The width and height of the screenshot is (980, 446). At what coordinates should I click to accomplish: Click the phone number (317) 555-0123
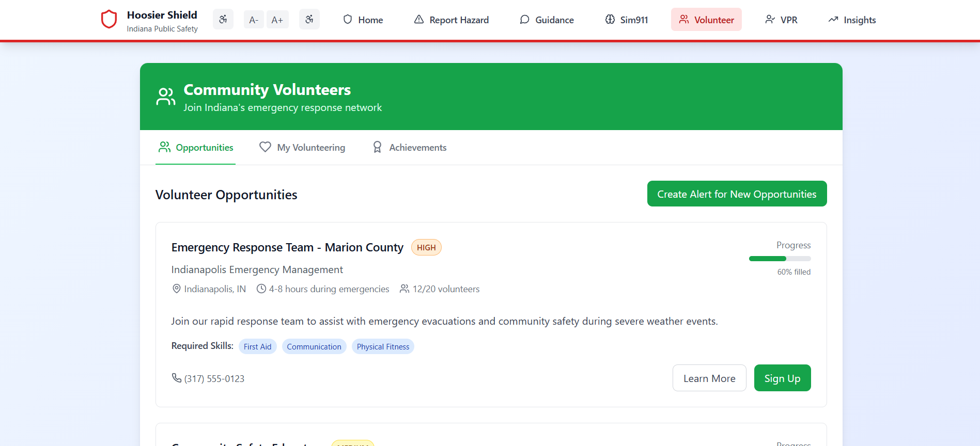(214, 379)
